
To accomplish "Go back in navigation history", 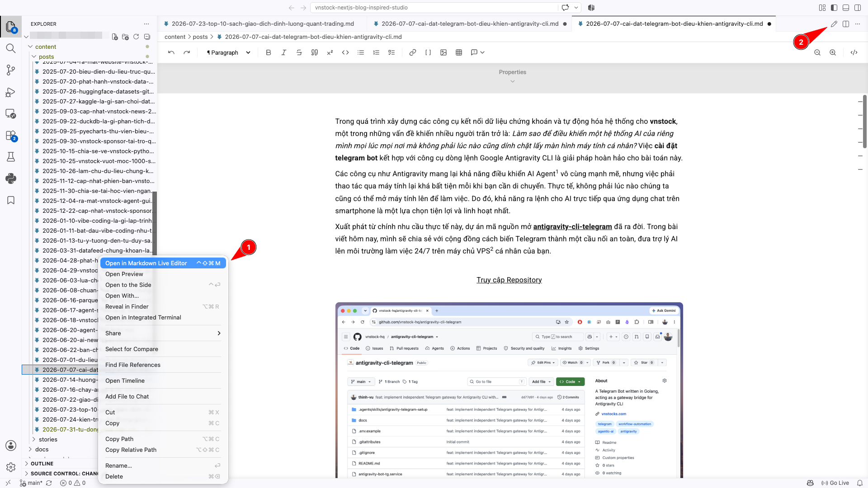I will [x=292, y=8].
